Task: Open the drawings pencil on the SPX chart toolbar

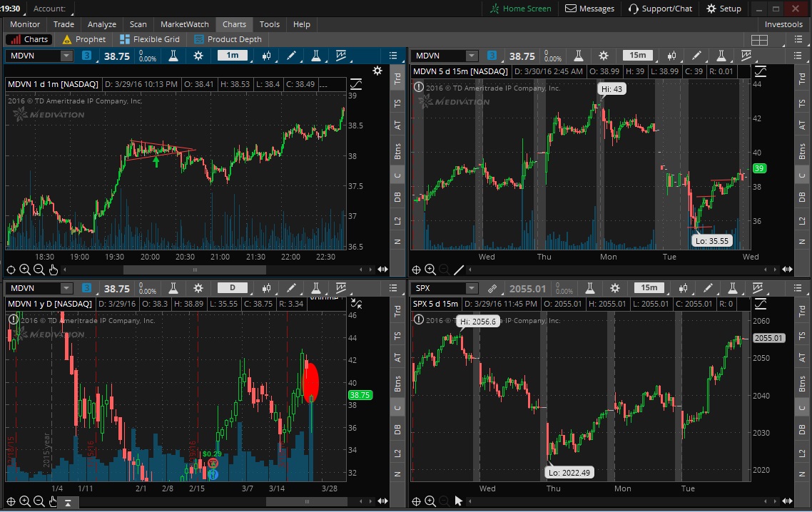Action: [708, 288]
